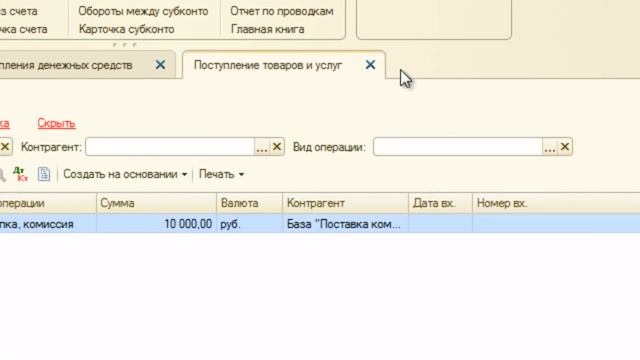Open the Дт/Кт postings icon

click(x=20, y=174)
